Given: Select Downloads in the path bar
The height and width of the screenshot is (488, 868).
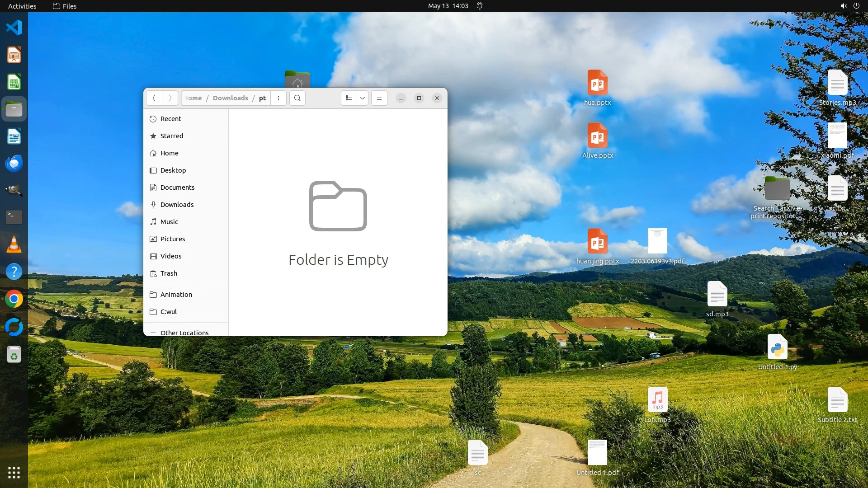Looking at the screenshot, I should pyautogui.click(x=230, y=98).
